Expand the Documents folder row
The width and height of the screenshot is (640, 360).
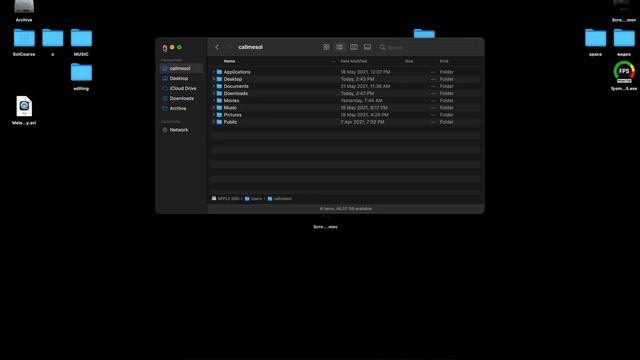click(x=214, y=86)
